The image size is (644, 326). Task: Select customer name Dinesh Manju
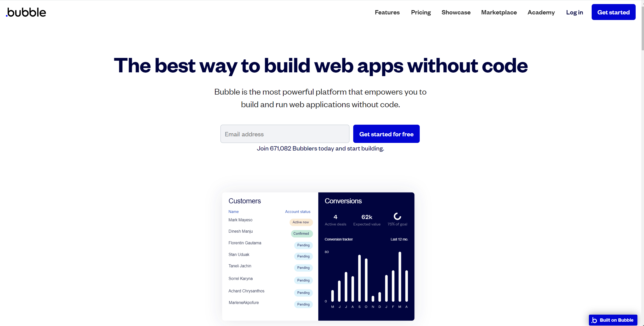coord(240,231)
